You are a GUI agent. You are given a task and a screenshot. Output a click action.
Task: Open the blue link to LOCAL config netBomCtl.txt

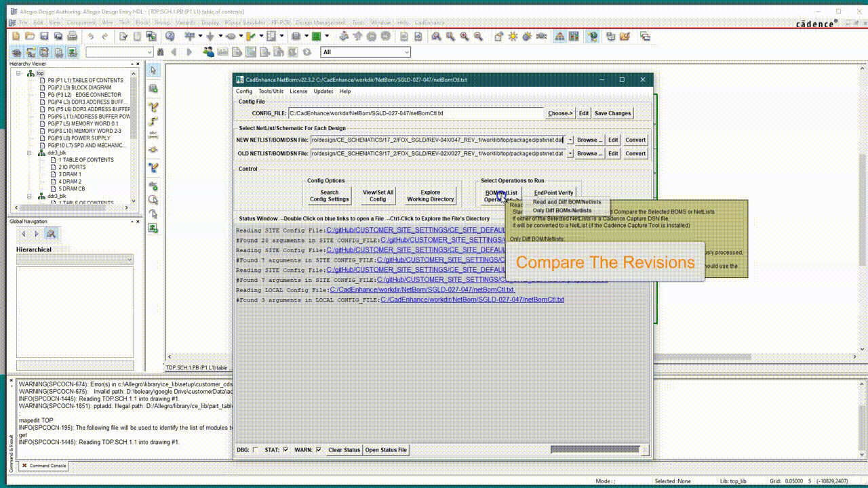[472, 300]
